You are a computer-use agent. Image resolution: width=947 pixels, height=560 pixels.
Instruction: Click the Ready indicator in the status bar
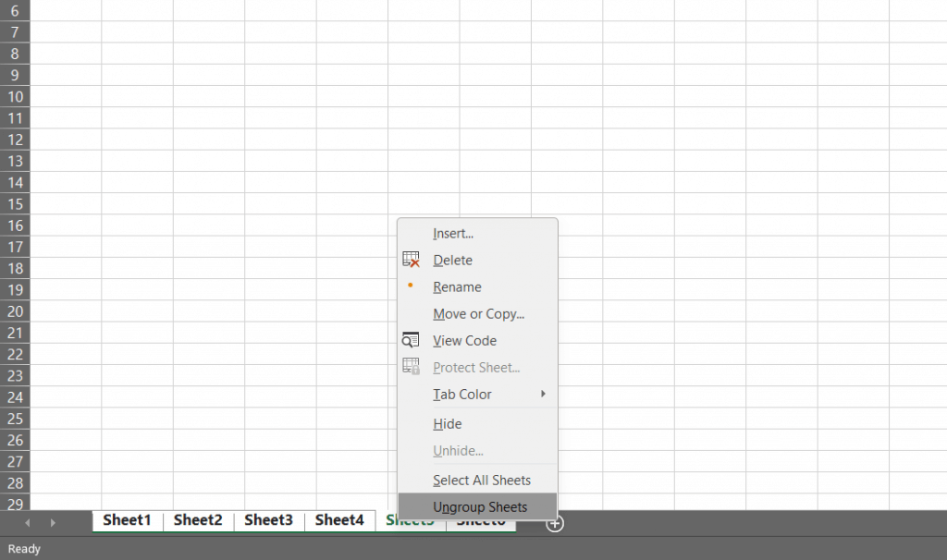click(24, 549)
